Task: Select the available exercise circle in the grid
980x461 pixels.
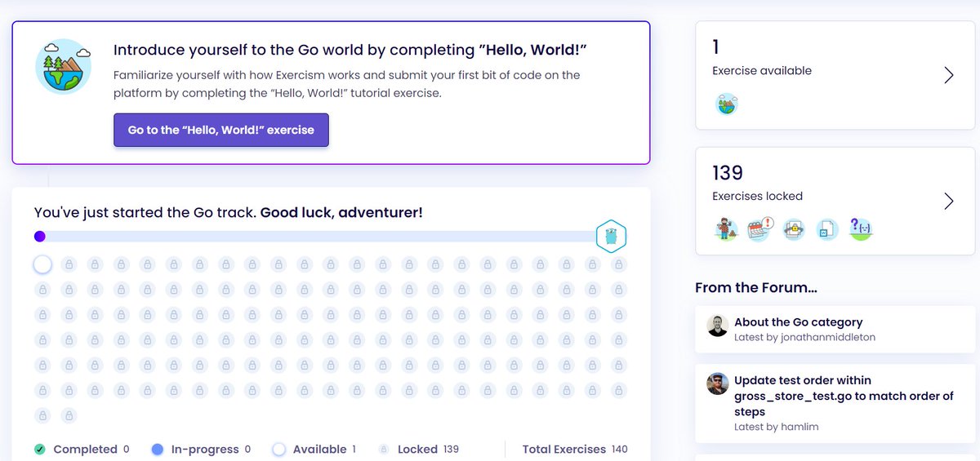Action: (x=42, y=264)
